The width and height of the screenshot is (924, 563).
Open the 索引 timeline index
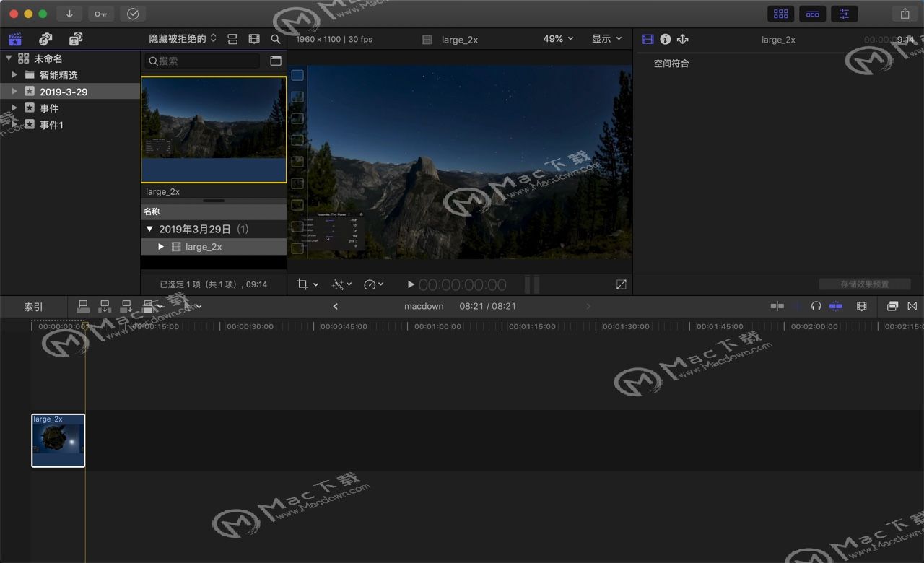point(33,307)
